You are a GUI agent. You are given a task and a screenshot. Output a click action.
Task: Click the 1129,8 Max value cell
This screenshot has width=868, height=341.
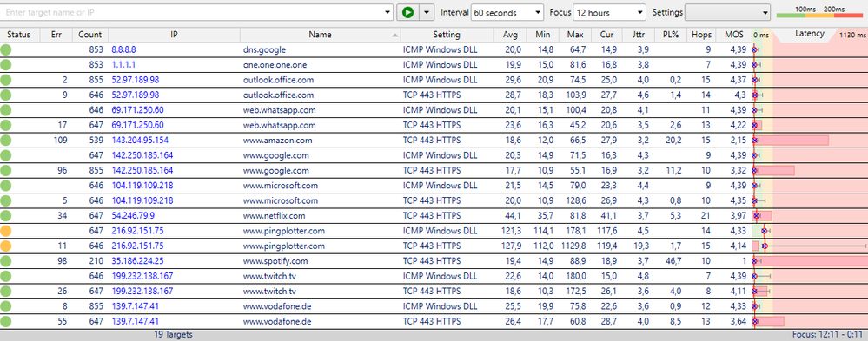click(x=574, y=246)
